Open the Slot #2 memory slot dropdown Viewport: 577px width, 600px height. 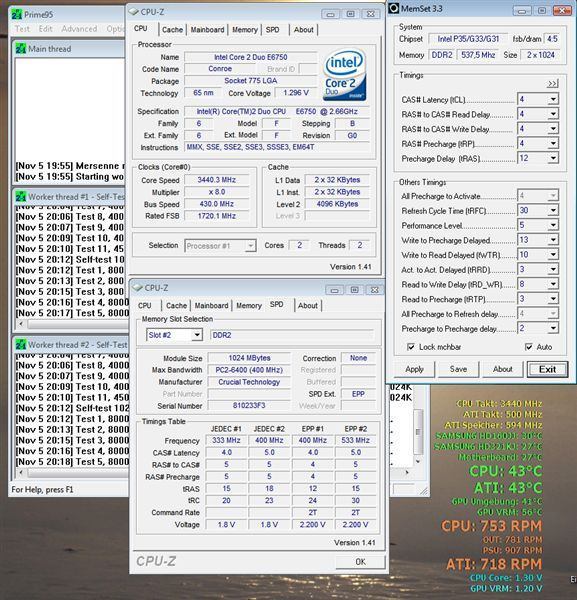(197, 335)
